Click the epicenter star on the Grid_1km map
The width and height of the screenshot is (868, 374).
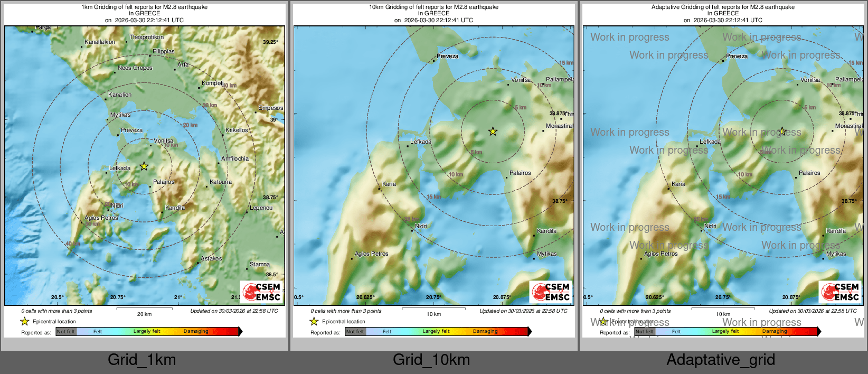pos(144,166)
